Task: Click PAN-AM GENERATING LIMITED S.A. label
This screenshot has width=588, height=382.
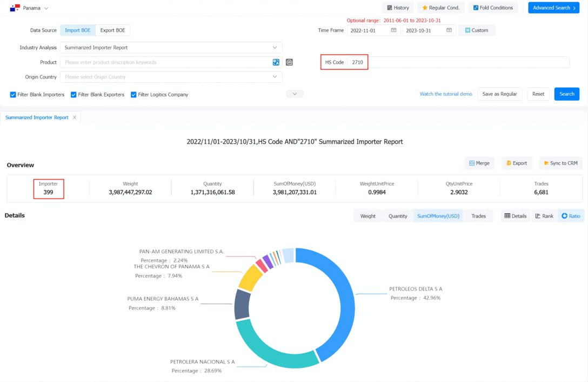Action: coord(182,252)
